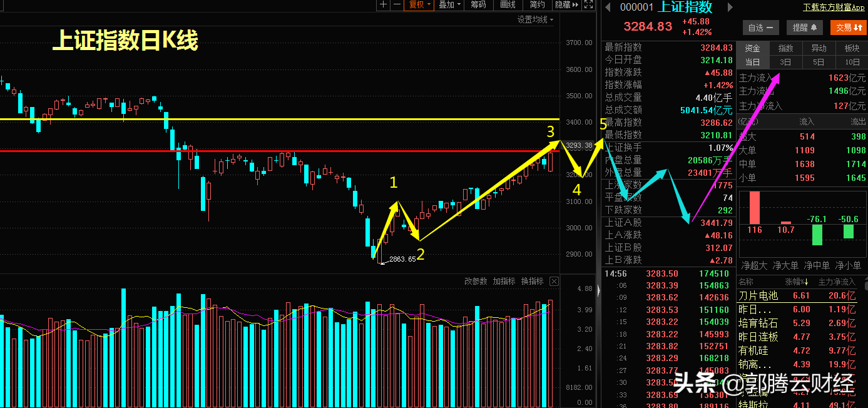Go to the previous stock arrow

pos(606,7)
